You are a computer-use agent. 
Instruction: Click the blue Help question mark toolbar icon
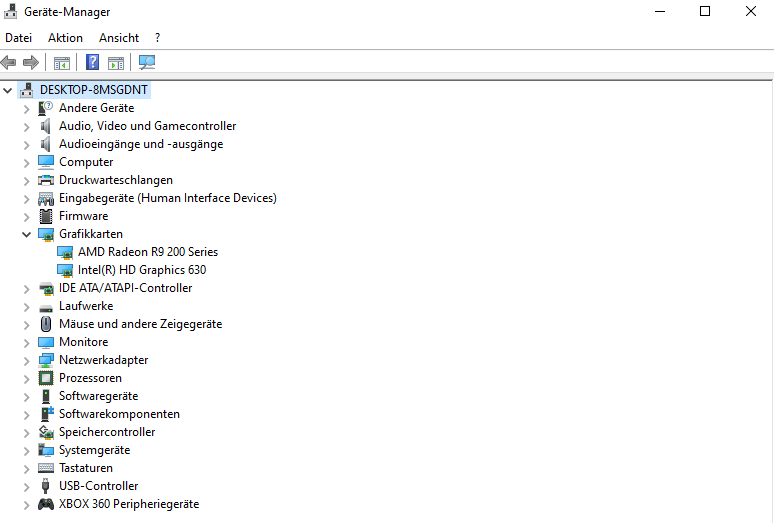click(92, 62)
